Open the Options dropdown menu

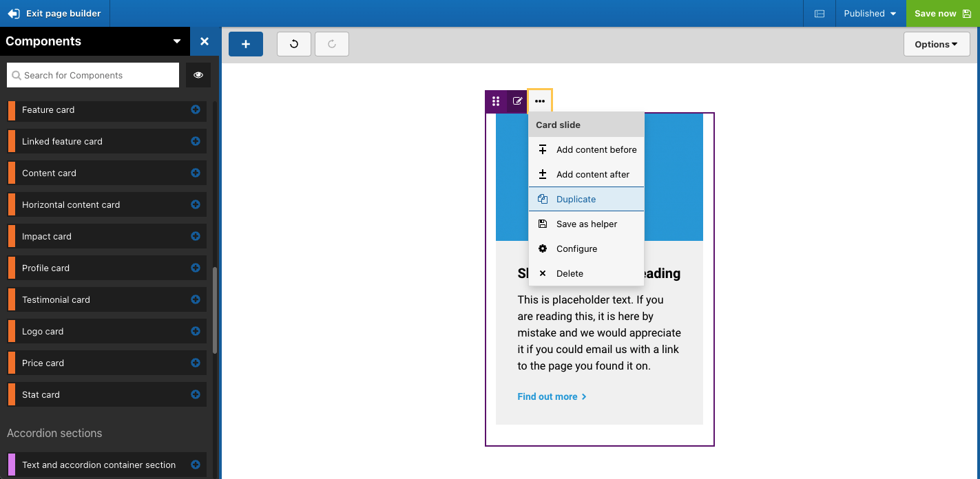click(x=936, y=44)
